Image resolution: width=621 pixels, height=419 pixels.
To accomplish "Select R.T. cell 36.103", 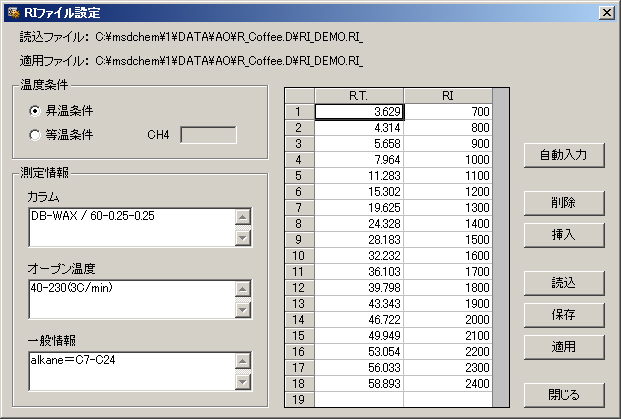I will click(x=359, y=272).
